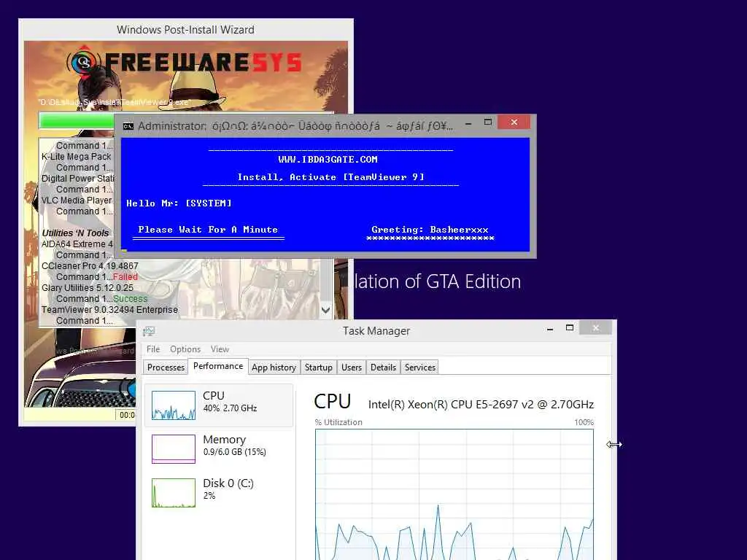
Task: Open the Details tab
Action: (383, 367)
